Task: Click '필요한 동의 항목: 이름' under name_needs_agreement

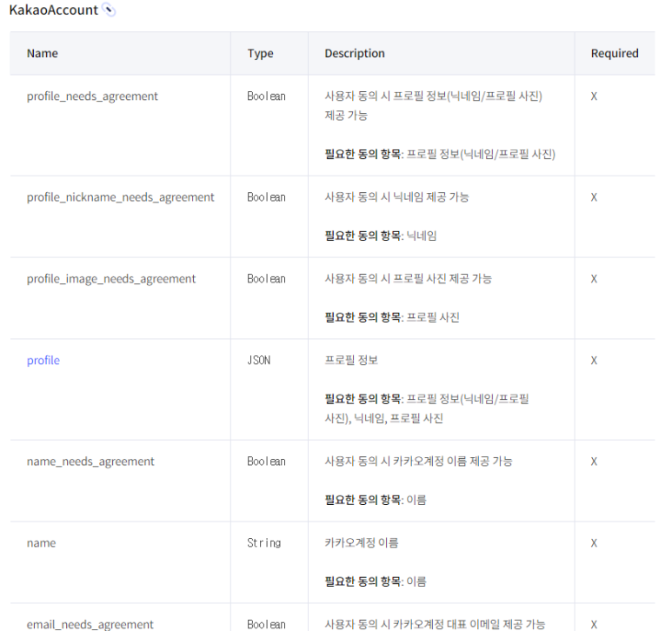Action: 376,500
